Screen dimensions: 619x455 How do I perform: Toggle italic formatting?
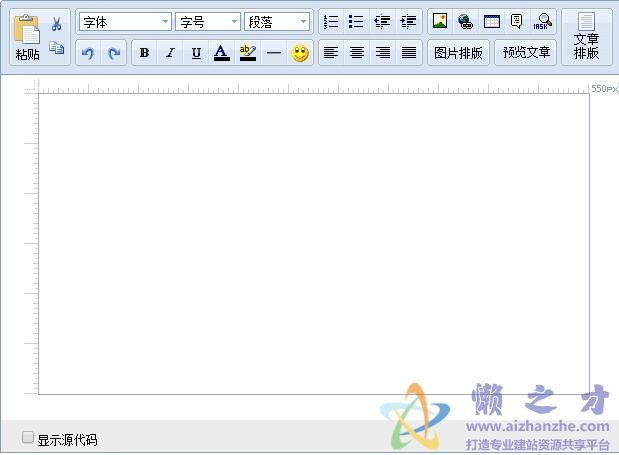[170, 53]
